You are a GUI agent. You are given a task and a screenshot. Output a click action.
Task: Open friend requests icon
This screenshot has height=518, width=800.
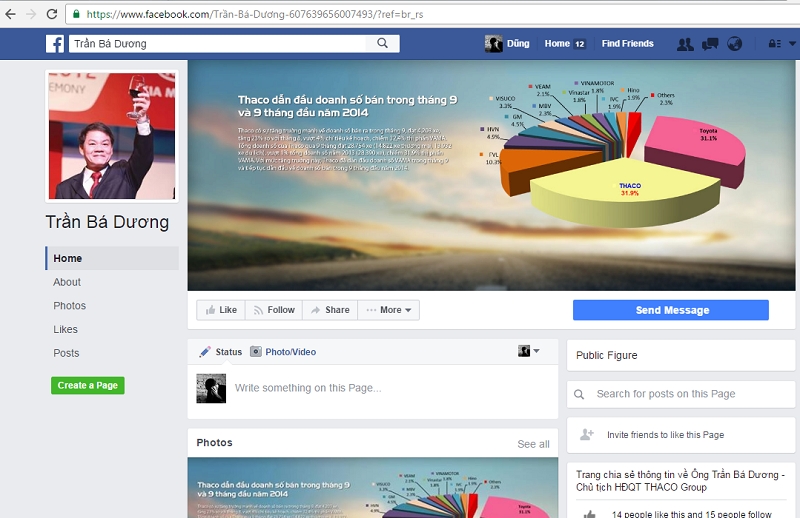click(685, 44)
